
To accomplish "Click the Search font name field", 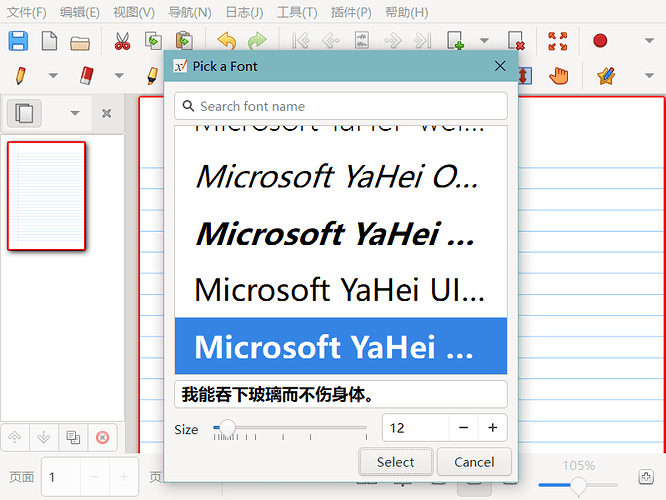I will (x=340, y=106).
